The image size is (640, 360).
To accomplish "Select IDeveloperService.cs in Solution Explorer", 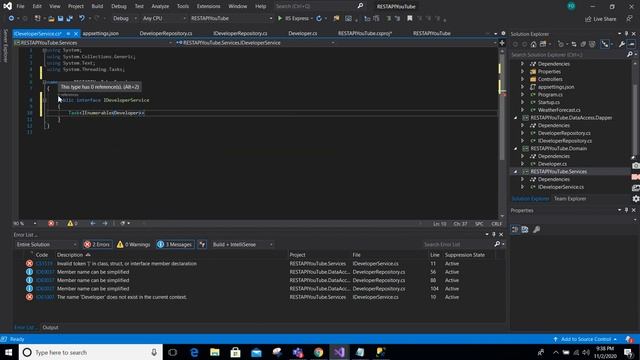I will (560, 187).
